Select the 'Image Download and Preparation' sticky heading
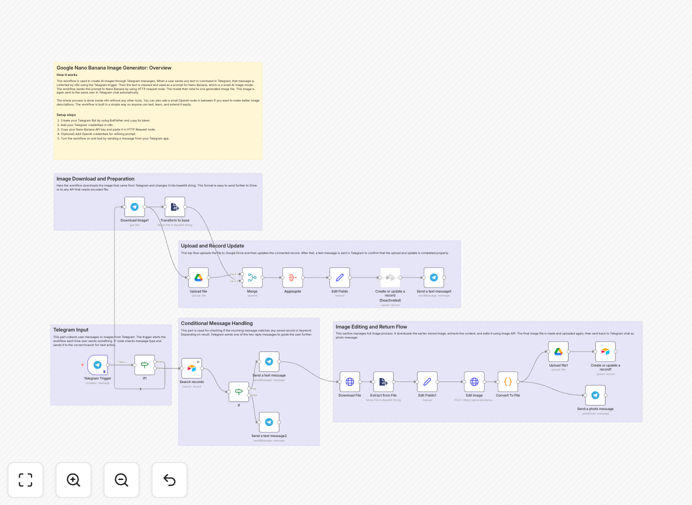692x505 pixels. click(x=95, y=179)
